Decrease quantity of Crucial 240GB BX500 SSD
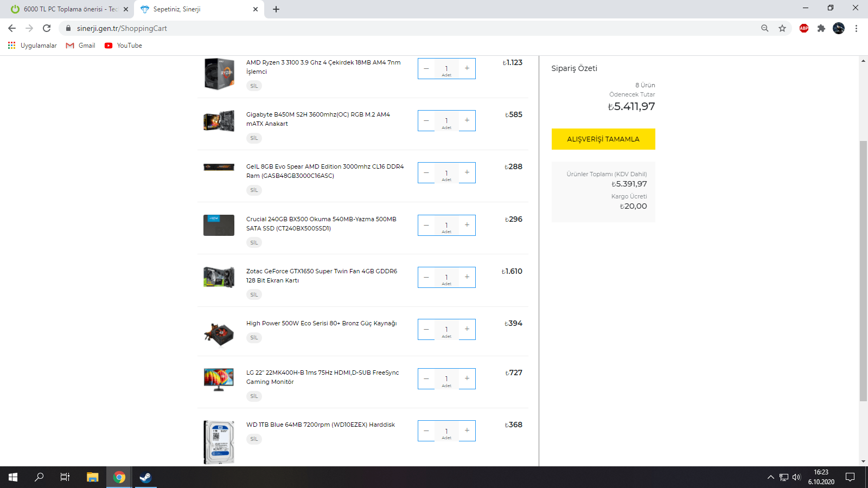 coord(426,225)
